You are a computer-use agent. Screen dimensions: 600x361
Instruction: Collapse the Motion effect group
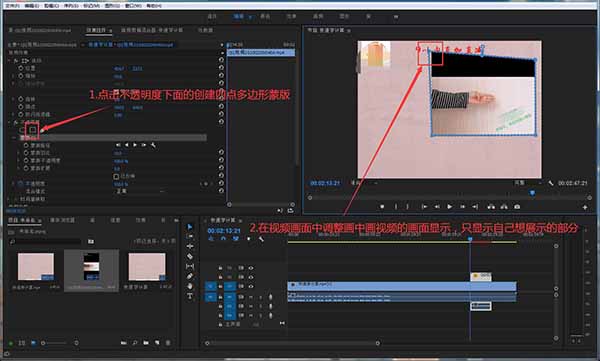10,60
